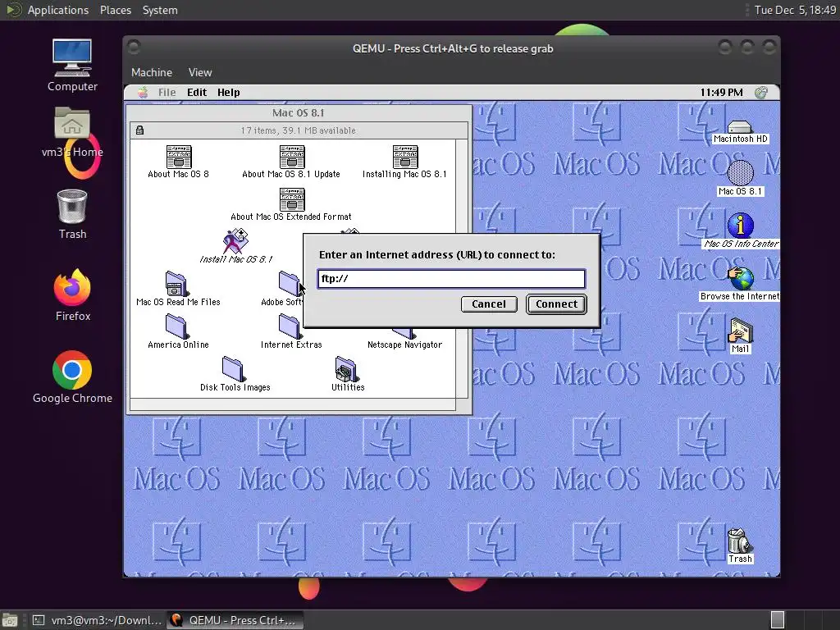Click the Cancel button in the dialog

[489, 304]
